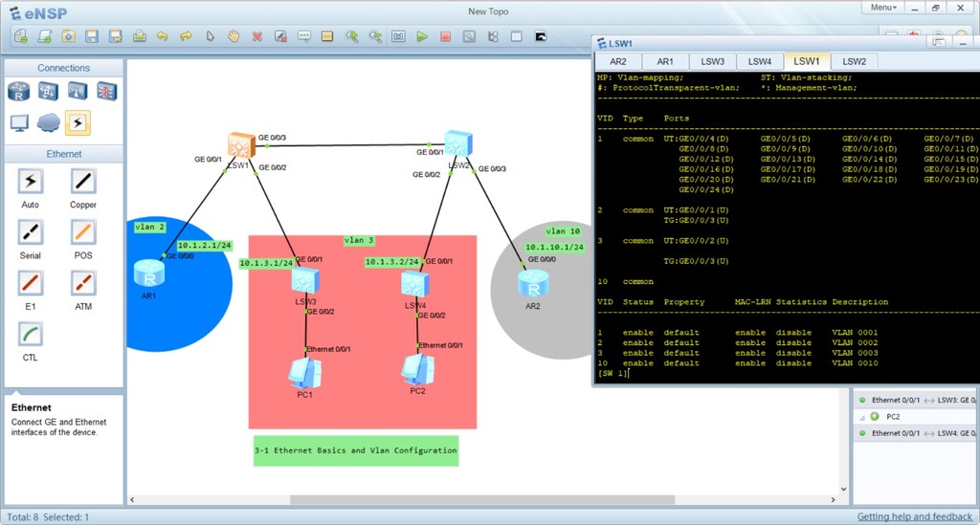Choose the Copper cable connection type
Screen dimensions: 980x525
pyautogui.click(x=83, y=182)
